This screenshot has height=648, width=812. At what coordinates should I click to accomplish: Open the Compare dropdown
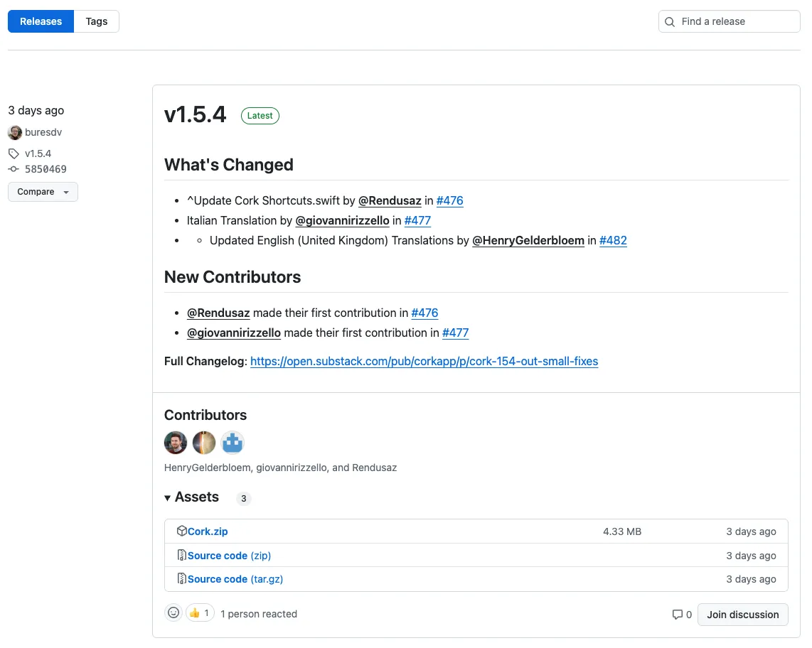click(43, 191)
